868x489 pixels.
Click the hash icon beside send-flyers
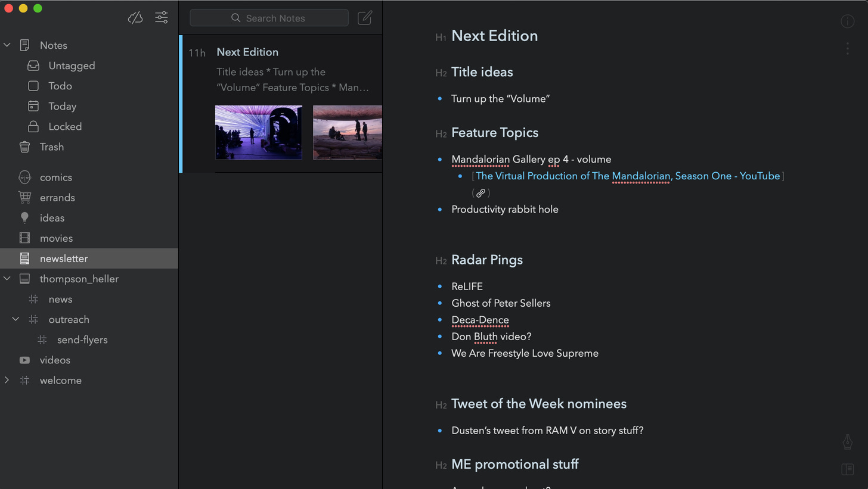(x=42, y=340)
